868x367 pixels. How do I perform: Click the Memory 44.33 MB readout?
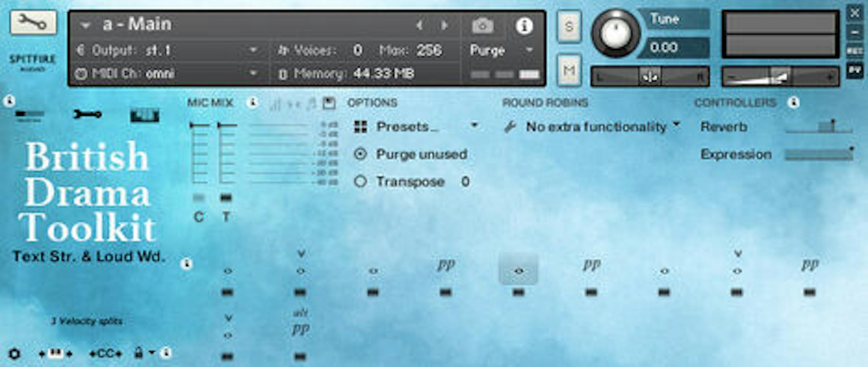pyautogui.click(x=347, y=74)
